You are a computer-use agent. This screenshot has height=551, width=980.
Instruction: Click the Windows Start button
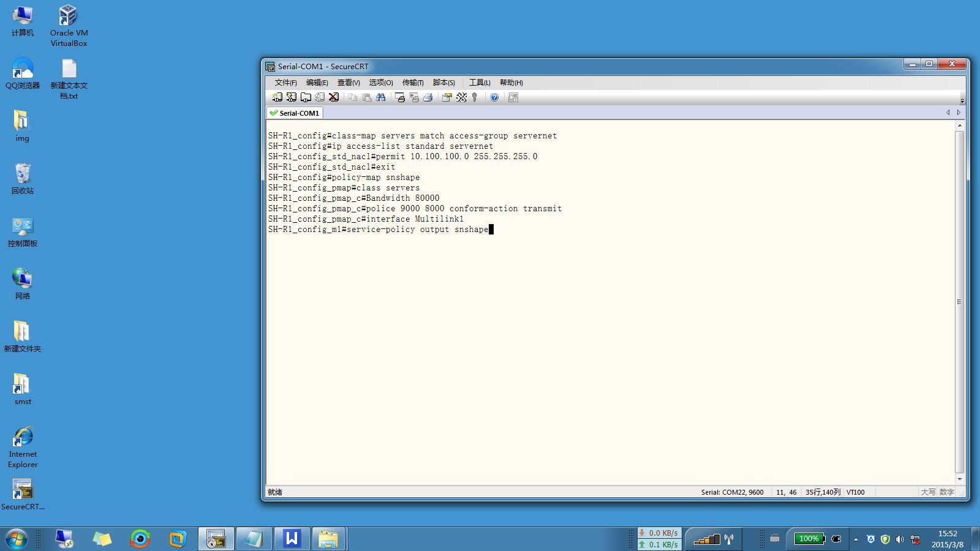(16, 539)
